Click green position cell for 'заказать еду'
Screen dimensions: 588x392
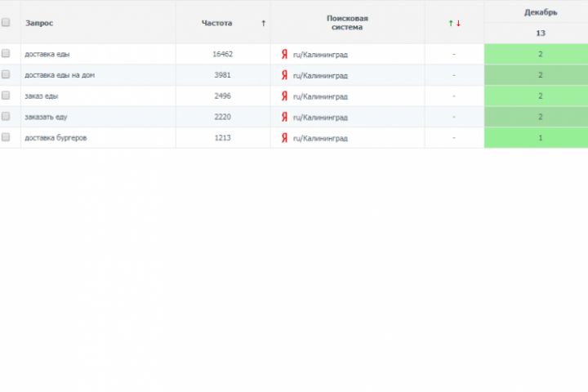tap(537, 117)
